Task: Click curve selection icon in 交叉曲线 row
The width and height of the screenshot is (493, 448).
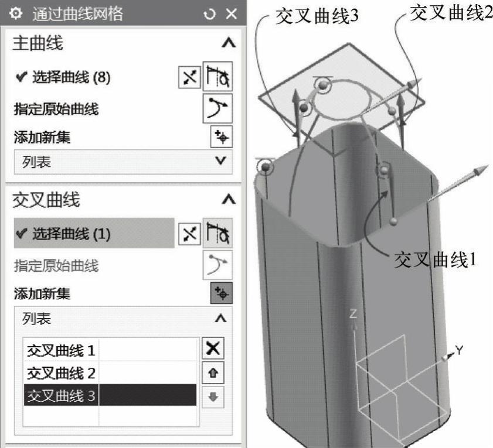Action: (x=217, y=233)
